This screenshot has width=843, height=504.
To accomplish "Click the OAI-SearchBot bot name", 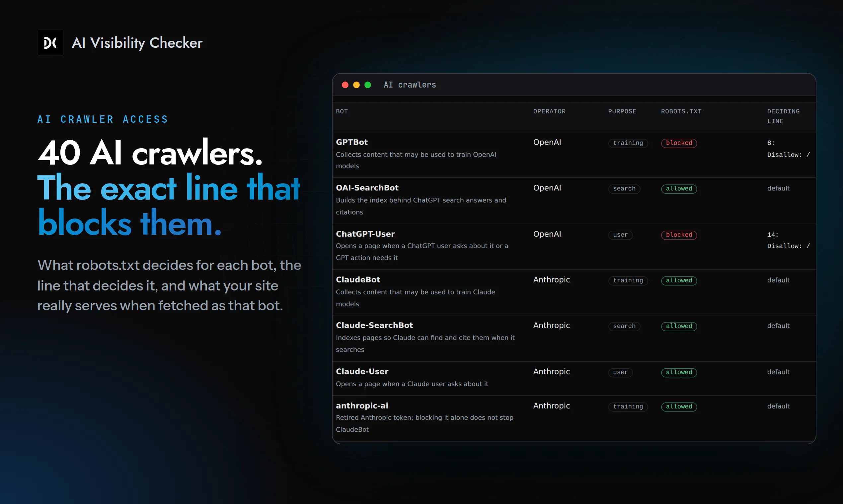I will click(x=367, y=188).
